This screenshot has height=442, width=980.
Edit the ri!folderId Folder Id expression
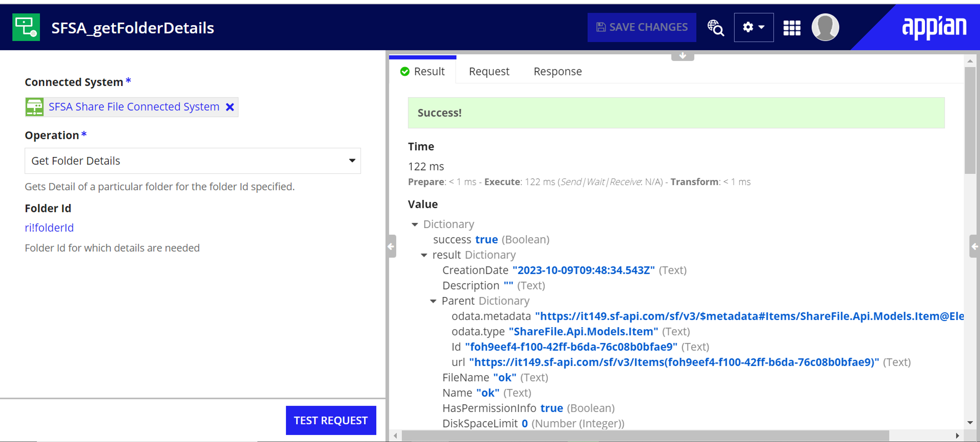click(x=49, y=228)
